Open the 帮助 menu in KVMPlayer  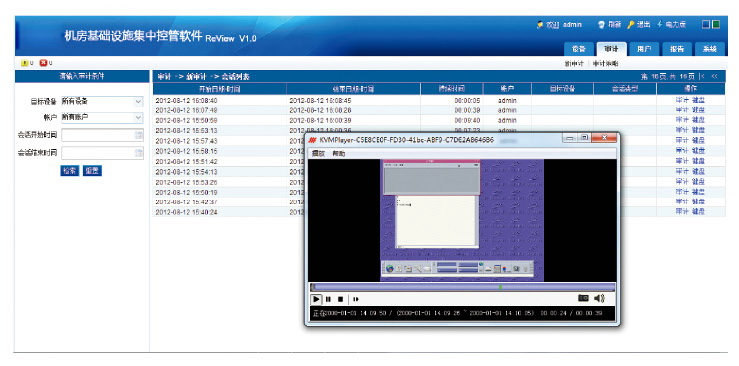338,154
